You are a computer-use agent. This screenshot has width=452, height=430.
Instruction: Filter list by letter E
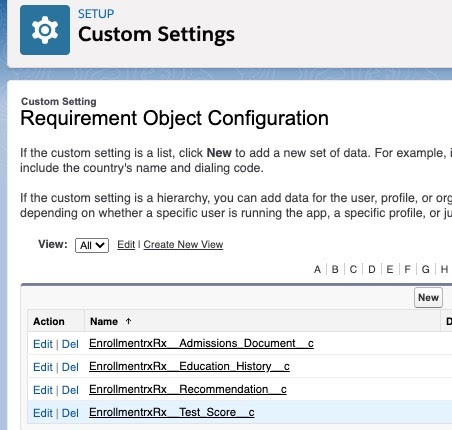(x=390, y=269)
